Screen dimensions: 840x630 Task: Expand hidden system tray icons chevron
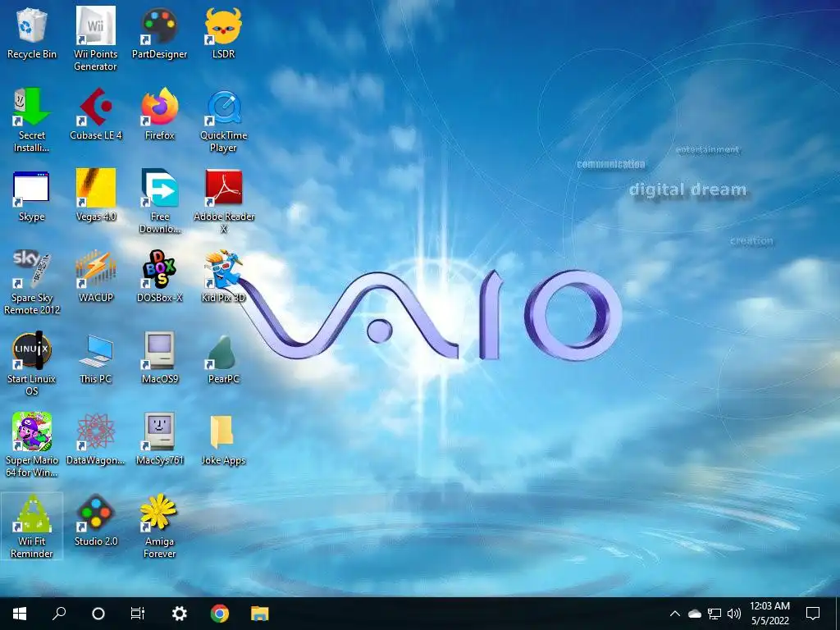tap(675, 614)
